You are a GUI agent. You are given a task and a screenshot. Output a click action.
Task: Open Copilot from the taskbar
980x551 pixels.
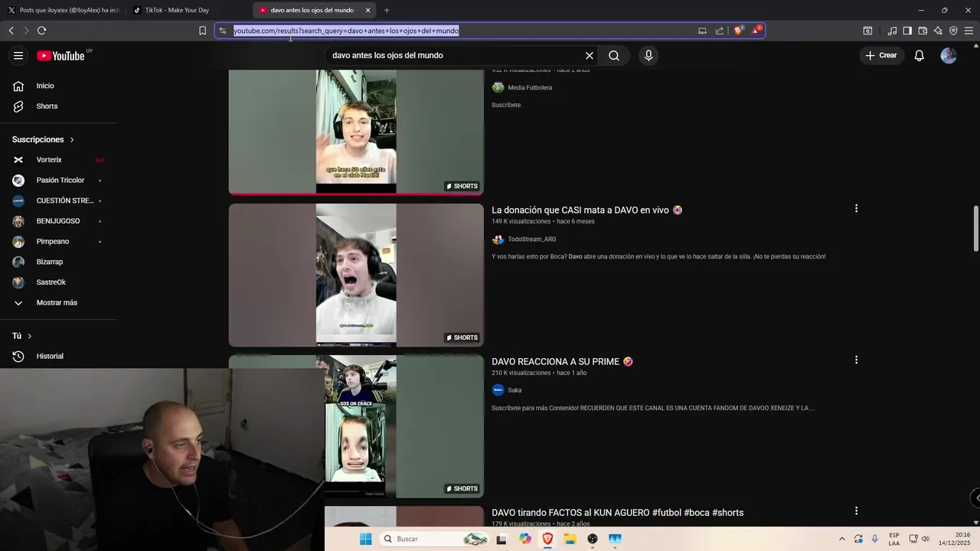(524, 539)
